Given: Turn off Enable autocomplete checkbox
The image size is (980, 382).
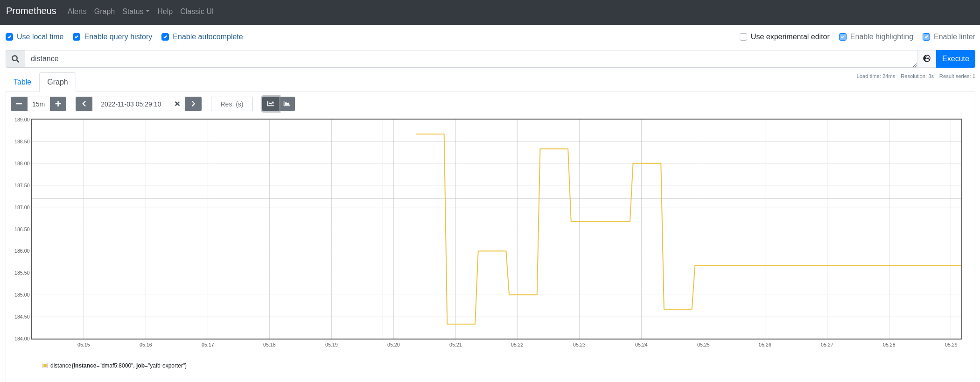Looking at the screenshot, I should point(165,37).
